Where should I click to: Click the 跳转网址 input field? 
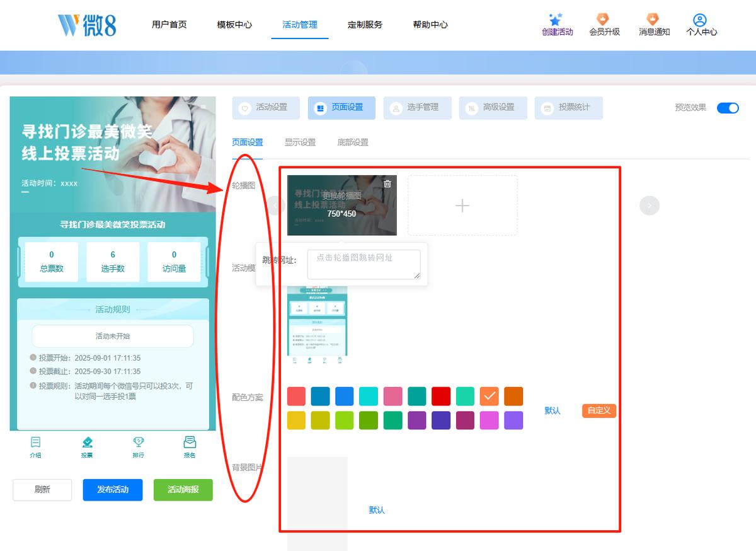coord(364,264)
